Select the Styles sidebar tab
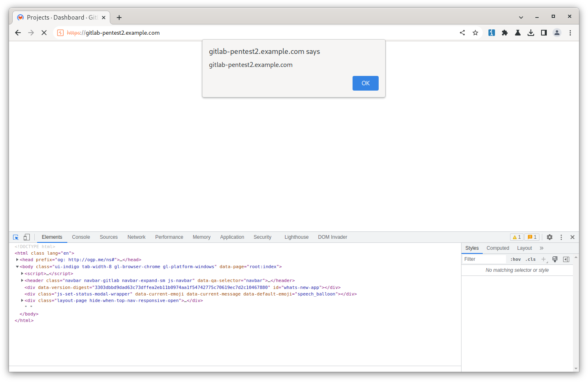Screen dimensions: 588x382 pos(472,248)
